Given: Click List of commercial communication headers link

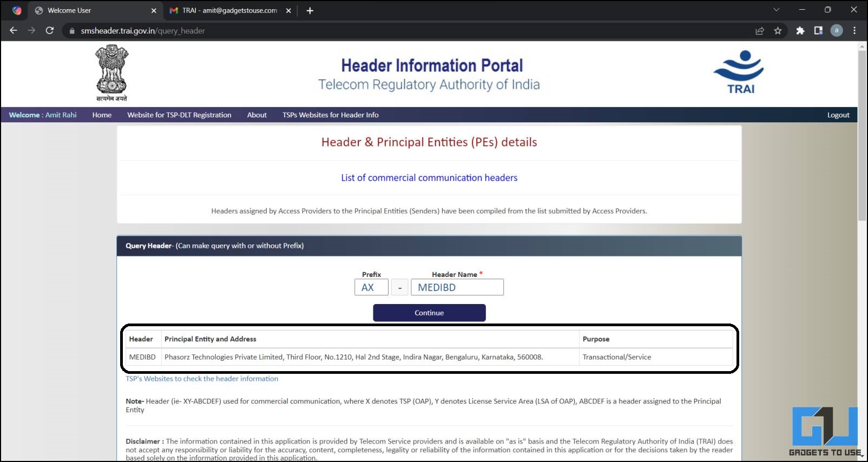Looking at the screenshot, I should tap(429, 177).
